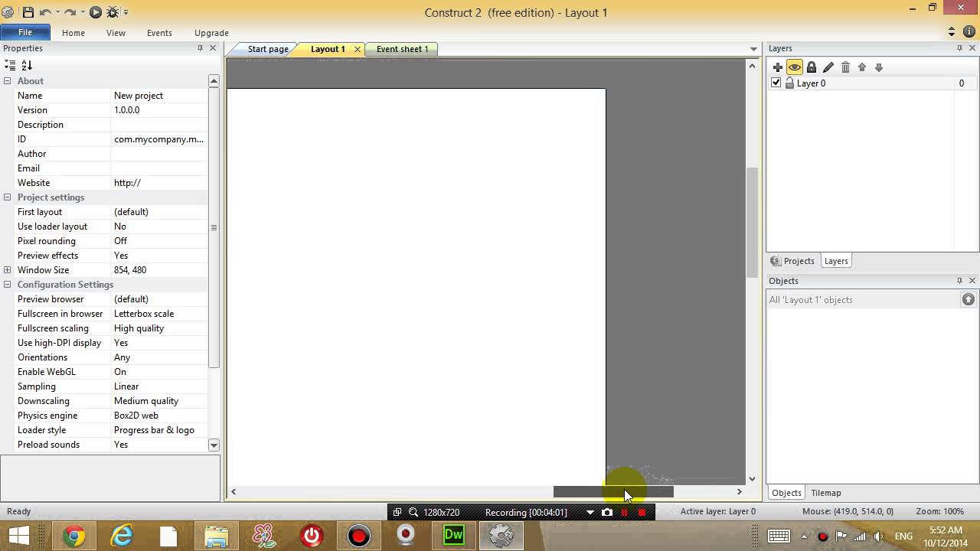Viewport: 980px width, 551px height.
Task: Open the undo history dropdown arrow
Action: 57,12
